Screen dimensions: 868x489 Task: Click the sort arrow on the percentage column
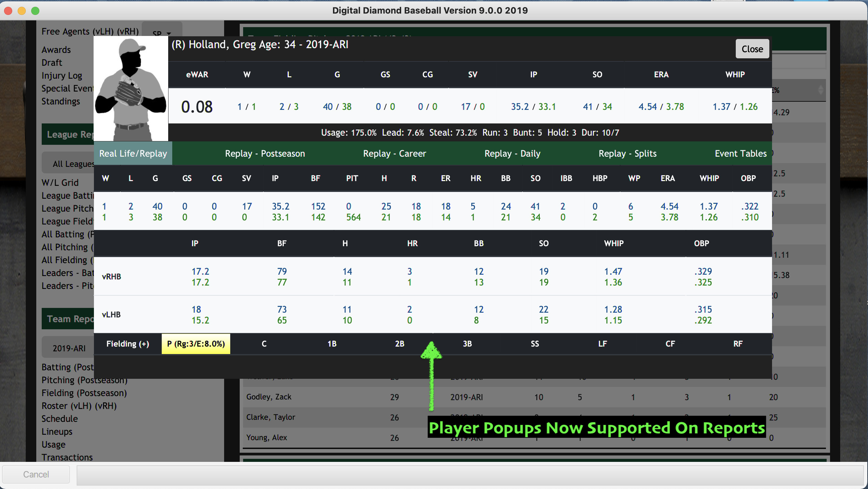tap(821, 91)
